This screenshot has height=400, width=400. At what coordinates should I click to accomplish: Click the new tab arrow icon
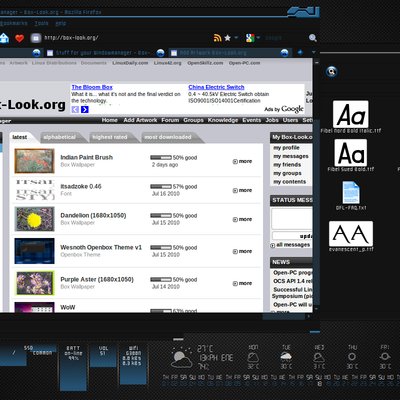[x=300, y=53]
